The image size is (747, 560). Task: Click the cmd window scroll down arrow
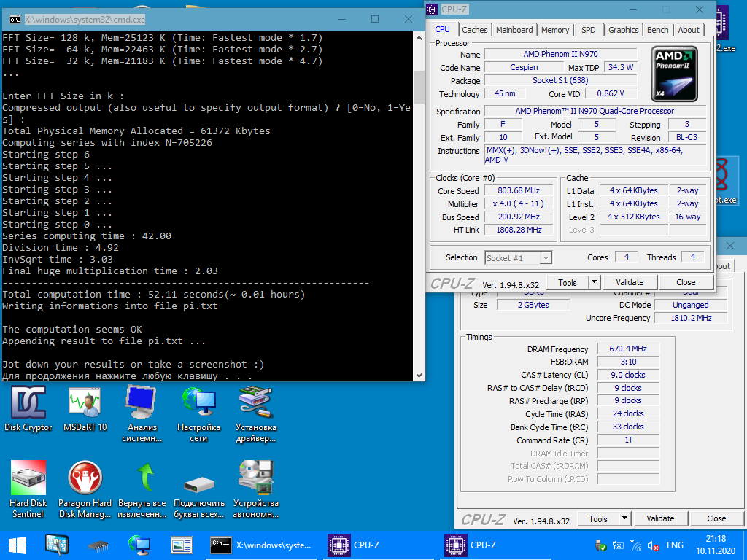click(419, 376)
